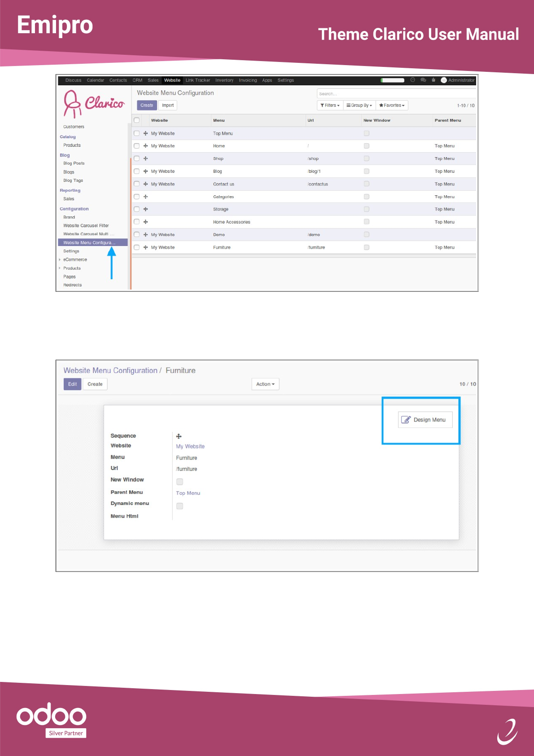Click the Website Menu Configuration breadcrumb link
Image resolution: width=534 pixels, height=756 pixels.
[x=110, y=370]
